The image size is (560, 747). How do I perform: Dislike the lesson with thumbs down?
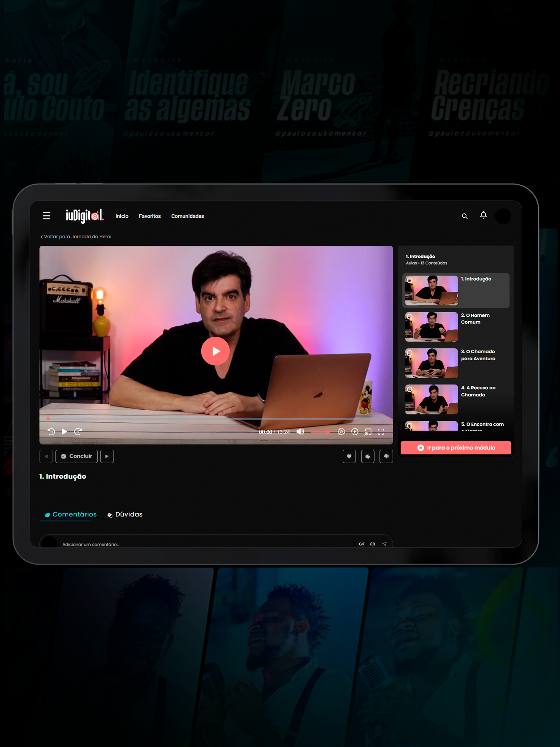(x=386, y=456)
